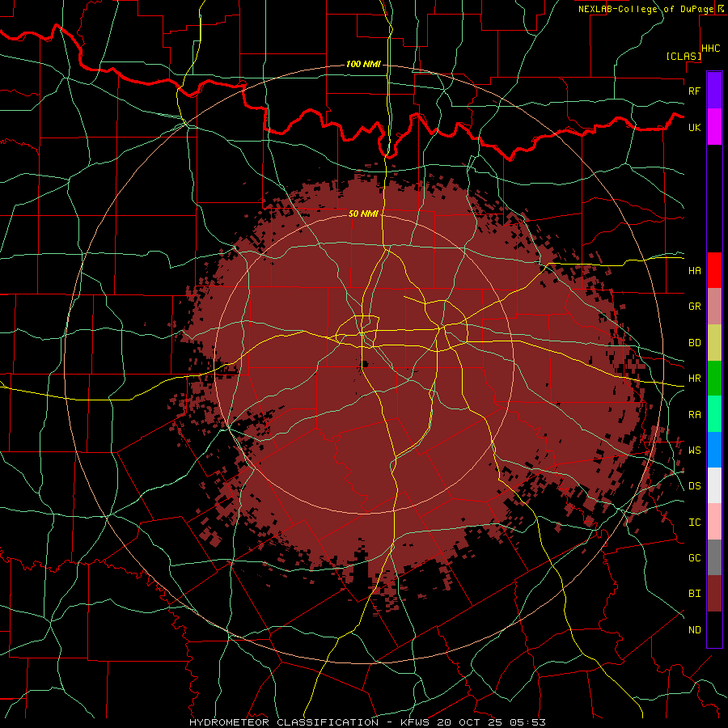Viewport: 728px width, 728px height.
Task: Click the IC legend label
Action: pos(694,523)
